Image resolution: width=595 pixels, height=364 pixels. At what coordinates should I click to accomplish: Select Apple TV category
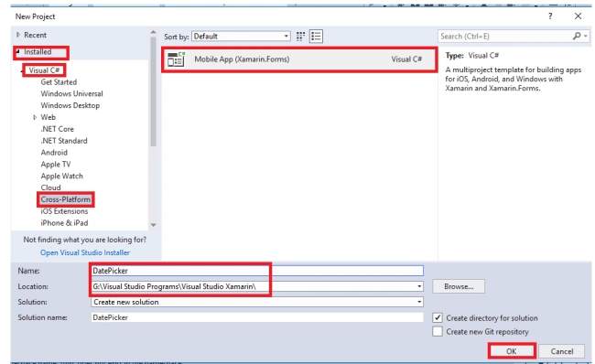(56, 165)
